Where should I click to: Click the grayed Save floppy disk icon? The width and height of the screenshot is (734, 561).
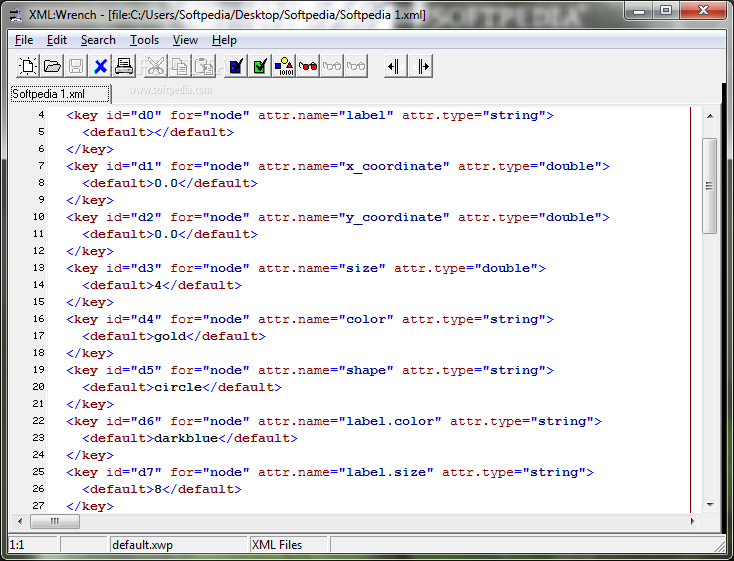76,66
